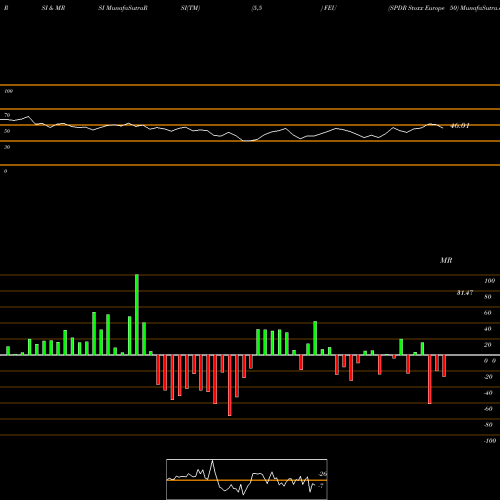Click the MR axis label 60
The image size is (500, 500).
point(488,313)
